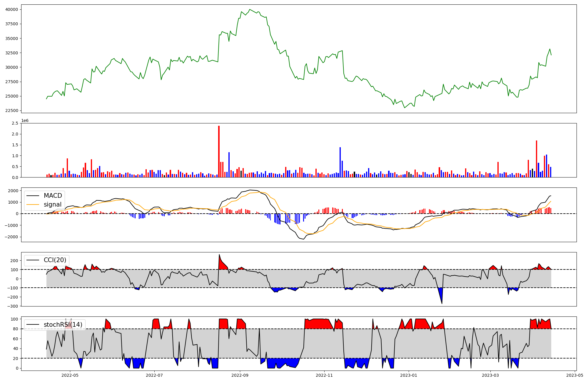Click the tallest red volume bar

click(219, 151)
